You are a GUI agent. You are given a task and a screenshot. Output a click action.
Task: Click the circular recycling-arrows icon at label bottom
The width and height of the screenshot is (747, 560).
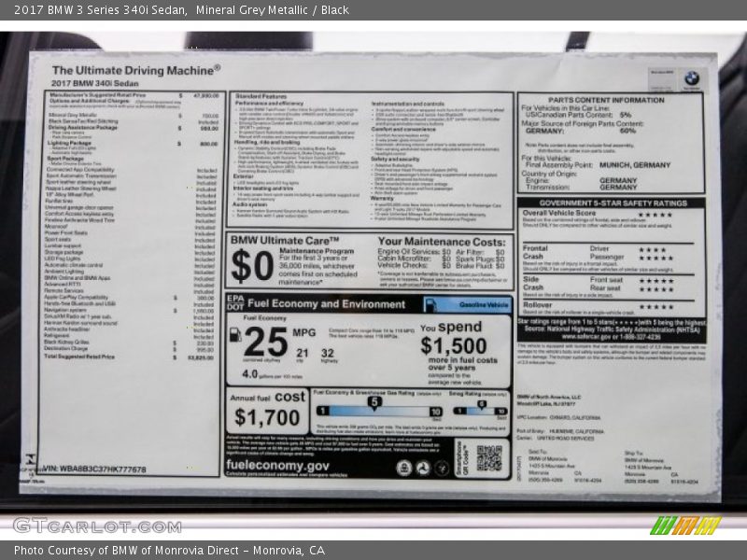422,465
